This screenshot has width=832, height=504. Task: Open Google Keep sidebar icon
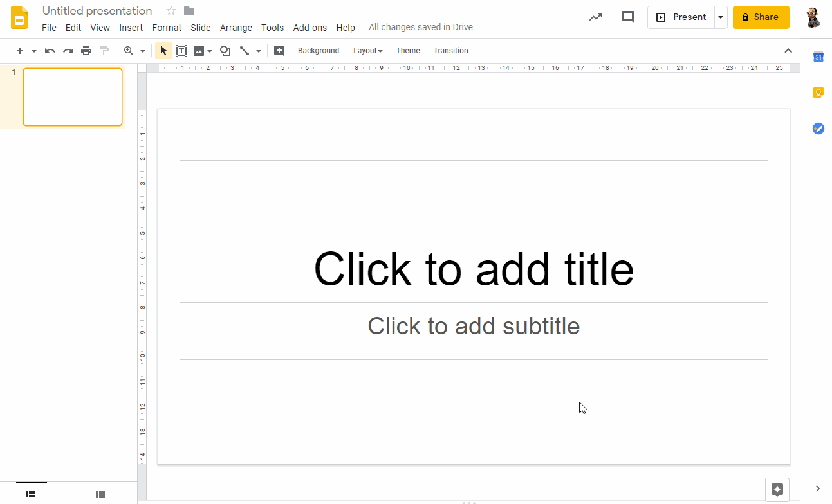point(818,93)
